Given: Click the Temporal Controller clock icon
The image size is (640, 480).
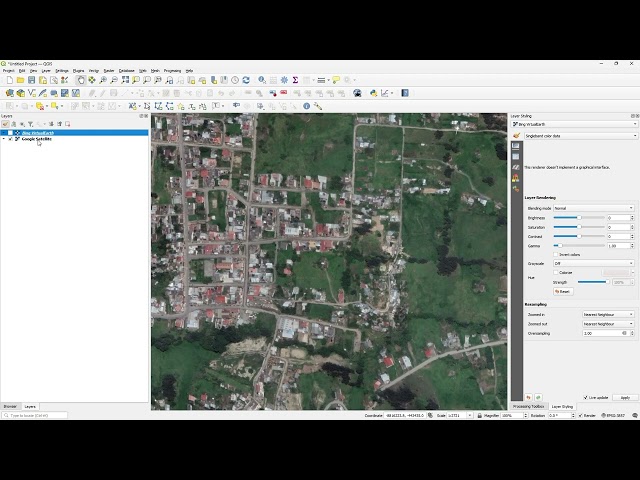Looking at the screenshot, I should pyautogui.click(x=235, y=80).
